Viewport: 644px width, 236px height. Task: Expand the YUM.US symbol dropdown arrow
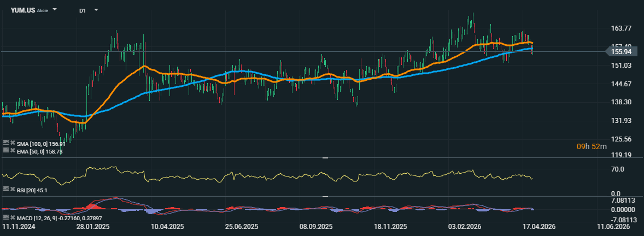point(55,10)
